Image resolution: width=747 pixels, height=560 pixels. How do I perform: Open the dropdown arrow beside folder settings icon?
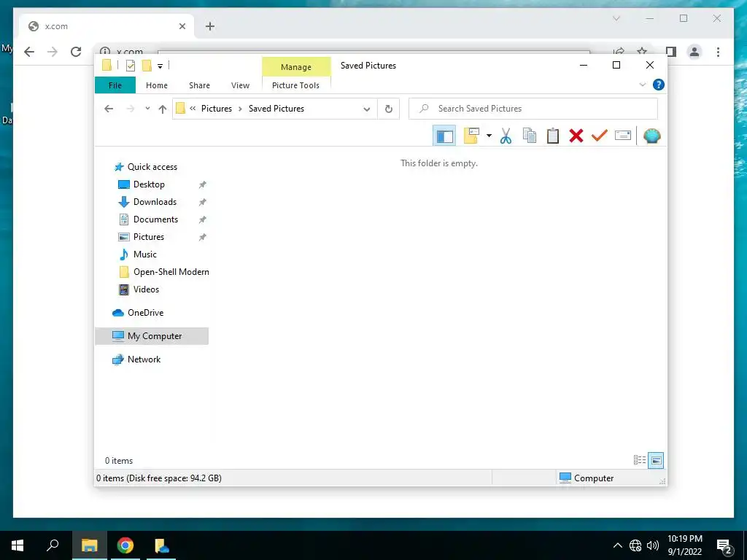click(x=489, y=136)
